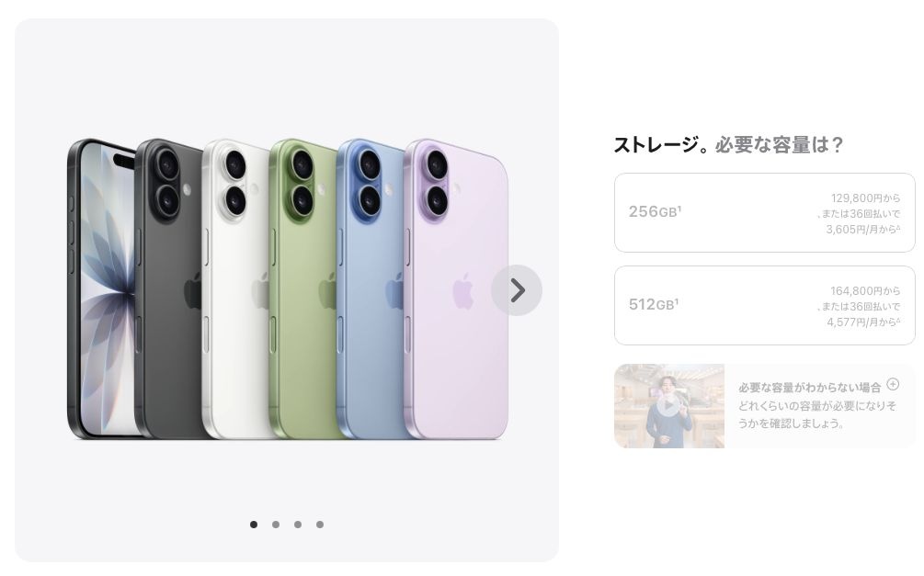Open 必要な容量がわからない場合 link
Image resolution: width=924 pixels, height=576 pixels.
(809, 388)
